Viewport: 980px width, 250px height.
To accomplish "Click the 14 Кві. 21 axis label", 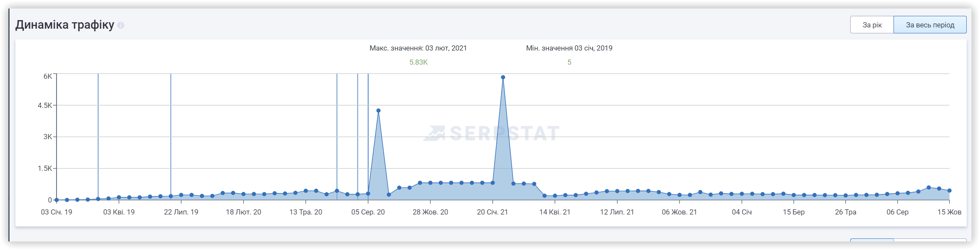I will click(555, 212).
